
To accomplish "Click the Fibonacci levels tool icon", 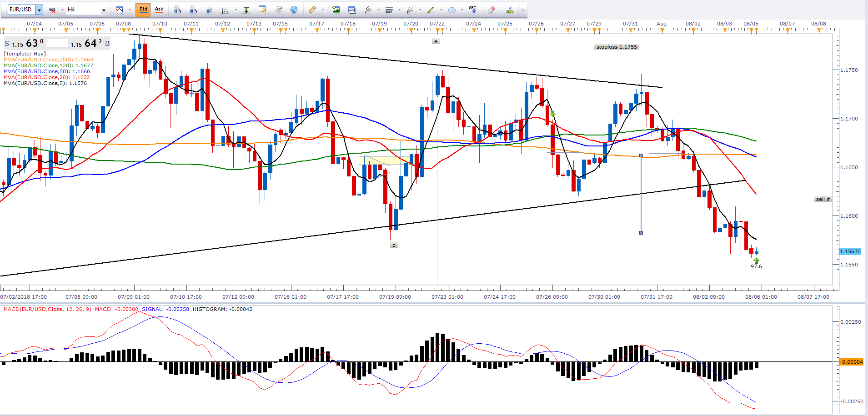I will point(389,10).
